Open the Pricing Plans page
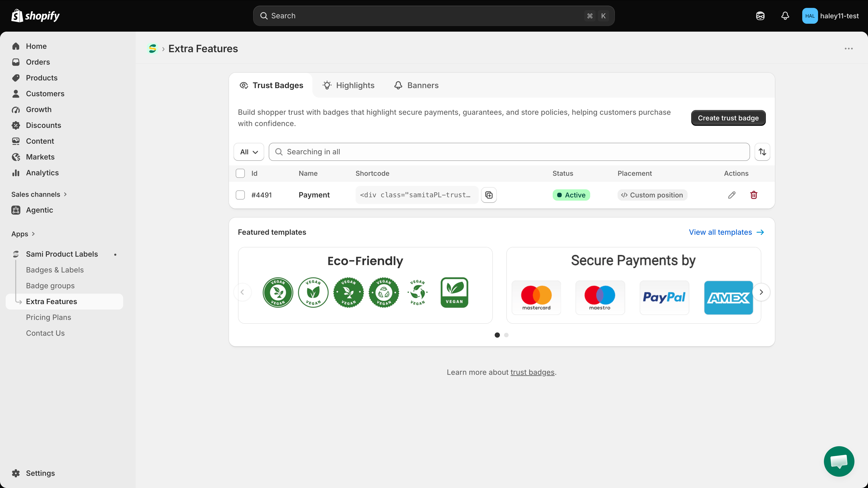This screenshot has width=868, height=488. click(x=49, y=317)
